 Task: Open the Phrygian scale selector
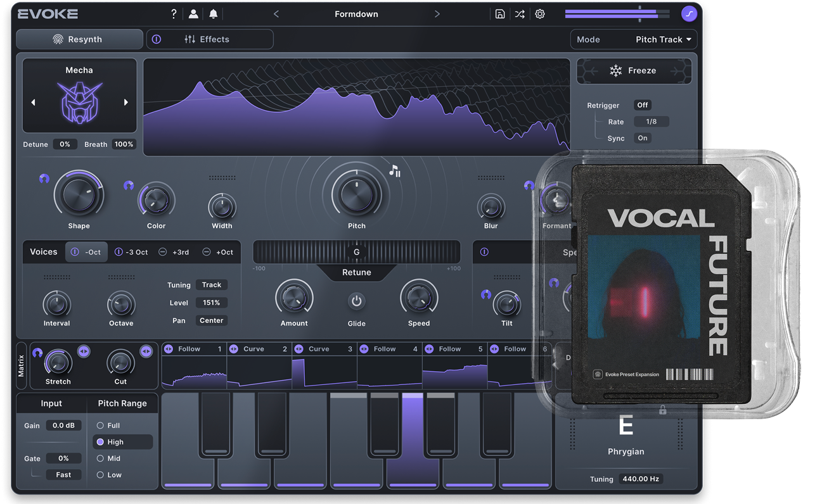pyautogui.click(x=626, y=452)
